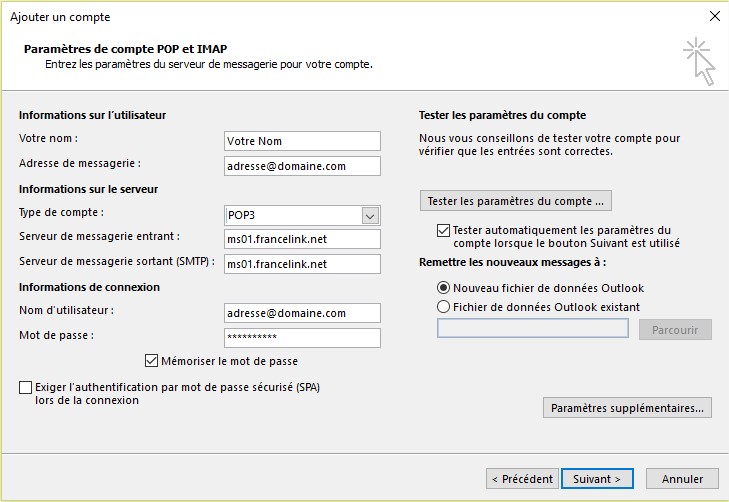Click the Votre nom text field

(x=302, y=141)
